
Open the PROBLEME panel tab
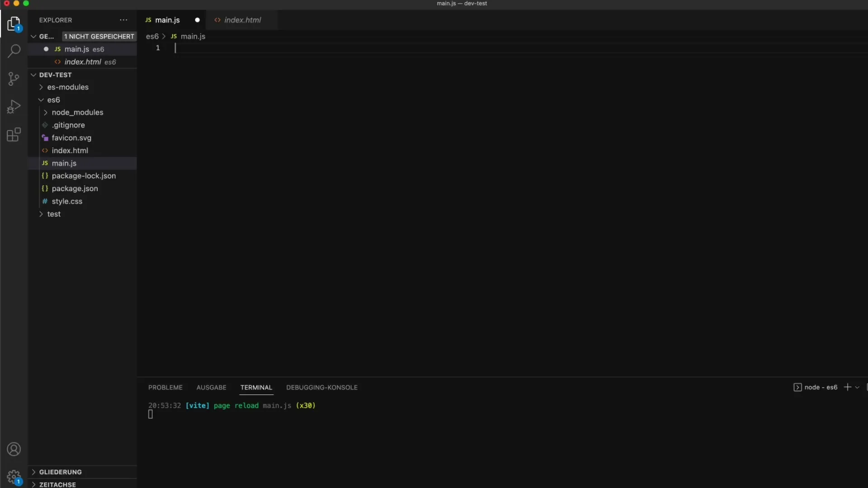(165, 387)
